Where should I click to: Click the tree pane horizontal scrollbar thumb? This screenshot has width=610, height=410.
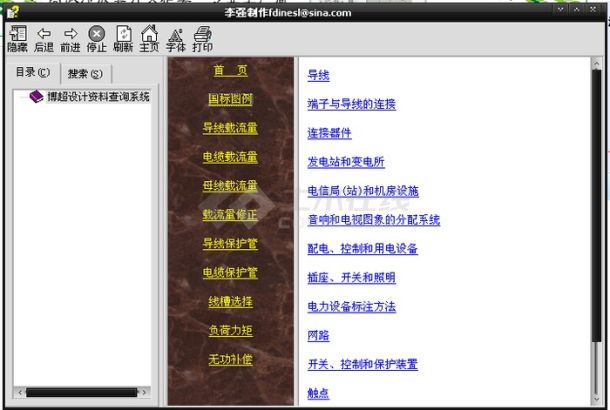[x=82, y=392]
